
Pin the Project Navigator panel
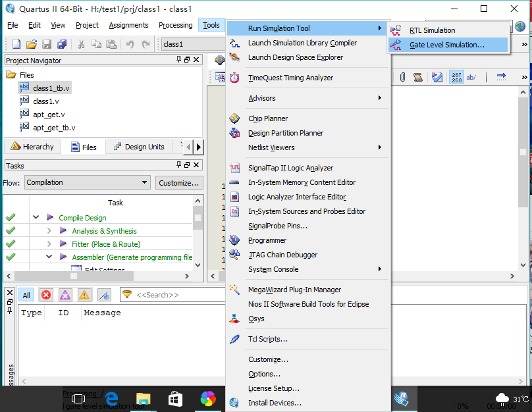[x=179, y=60]
